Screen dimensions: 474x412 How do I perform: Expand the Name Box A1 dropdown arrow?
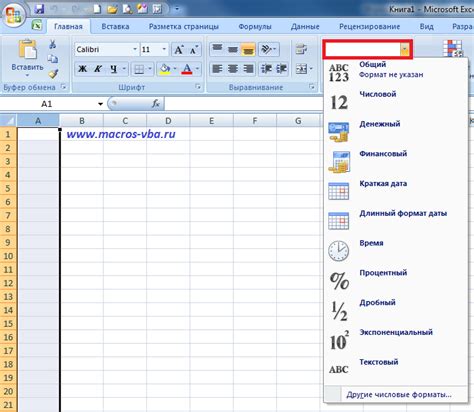pos(100,104)
